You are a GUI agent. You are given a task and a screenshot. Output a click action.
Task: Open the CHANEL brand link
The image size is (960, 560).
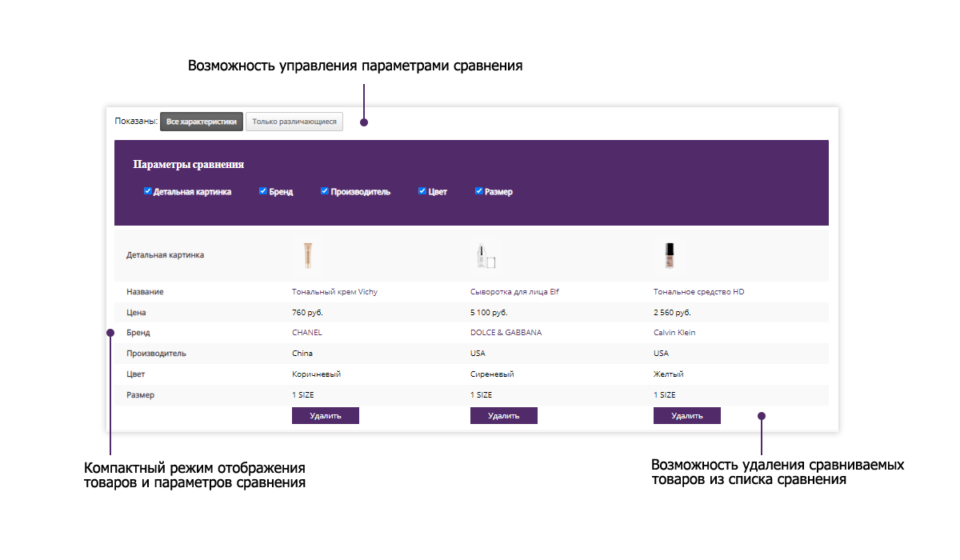point(307,333)
